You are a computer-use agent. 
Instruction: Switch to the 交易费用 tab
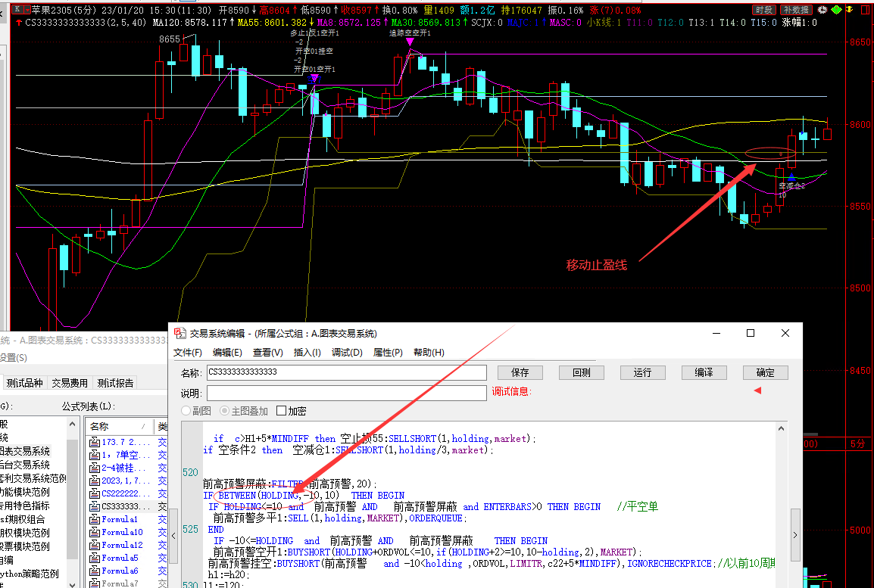point(70,383)
